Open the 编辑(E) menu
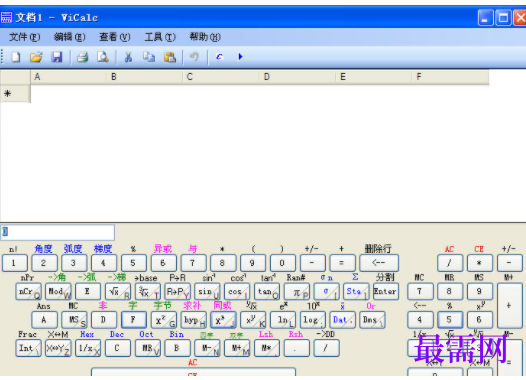The image size is (526, 380). [69, 37]
